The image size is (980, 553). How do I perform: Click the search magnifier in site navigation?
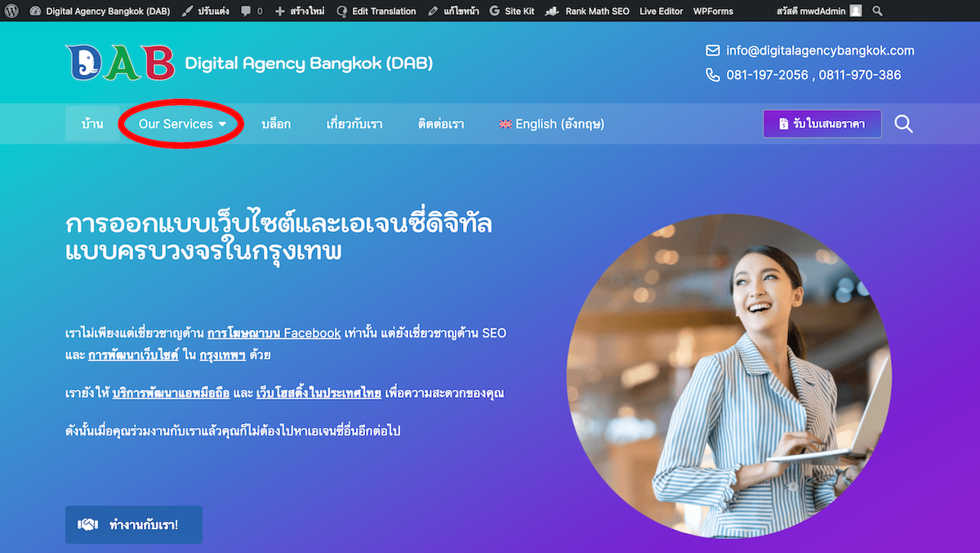[903, 124]
